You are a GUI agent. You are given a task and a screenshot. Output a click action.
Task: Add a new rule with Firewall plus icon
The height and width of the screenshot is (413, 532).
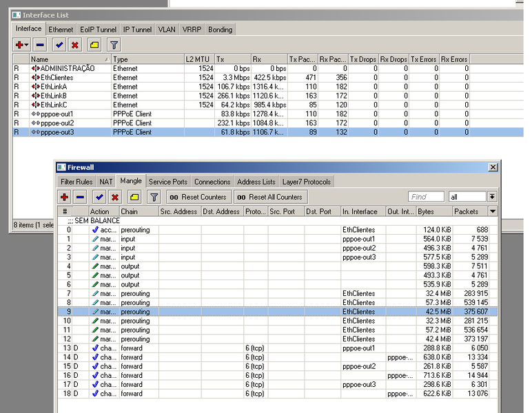click(x=65, y=197)
